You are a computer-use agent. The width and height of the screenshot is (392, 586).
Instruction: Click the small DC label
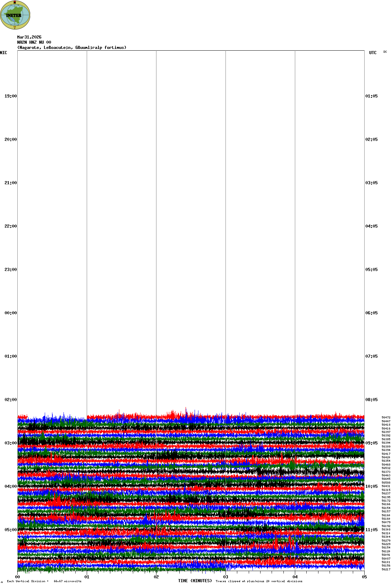pyautogui.click(x=385, y=52)
